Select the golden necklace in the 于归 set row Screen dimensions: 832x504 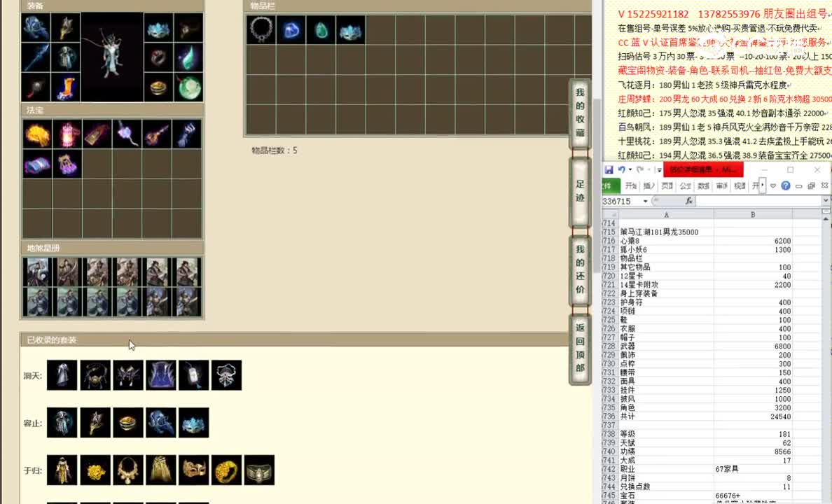coord(128,470)
